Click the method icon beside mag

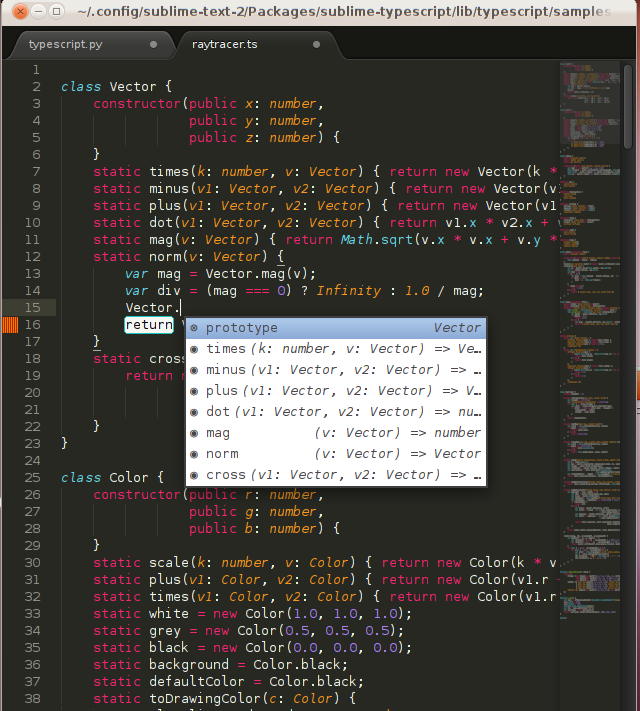coord(194,433)
